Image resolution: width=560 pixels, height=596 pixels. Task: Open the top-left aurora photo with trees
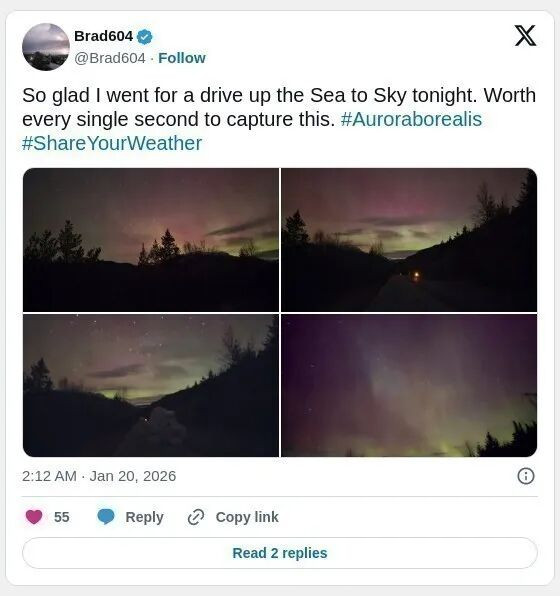point(151,240)
